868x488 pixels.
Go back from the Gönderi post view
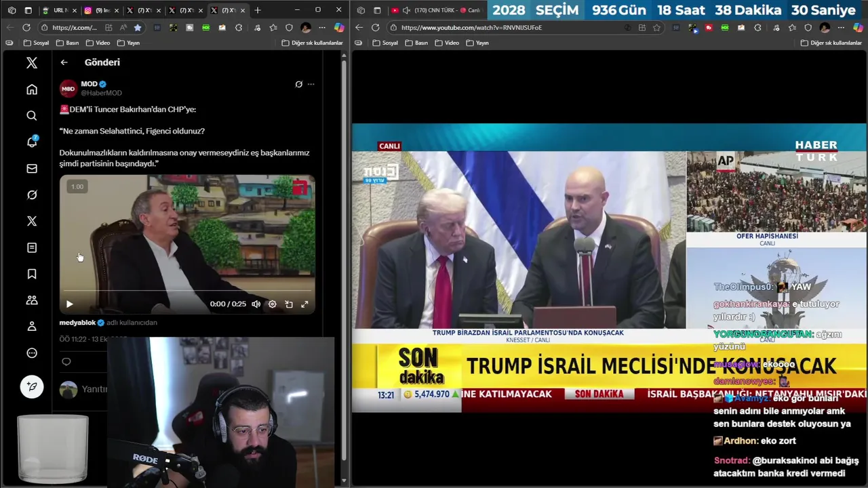click(64, 62)
